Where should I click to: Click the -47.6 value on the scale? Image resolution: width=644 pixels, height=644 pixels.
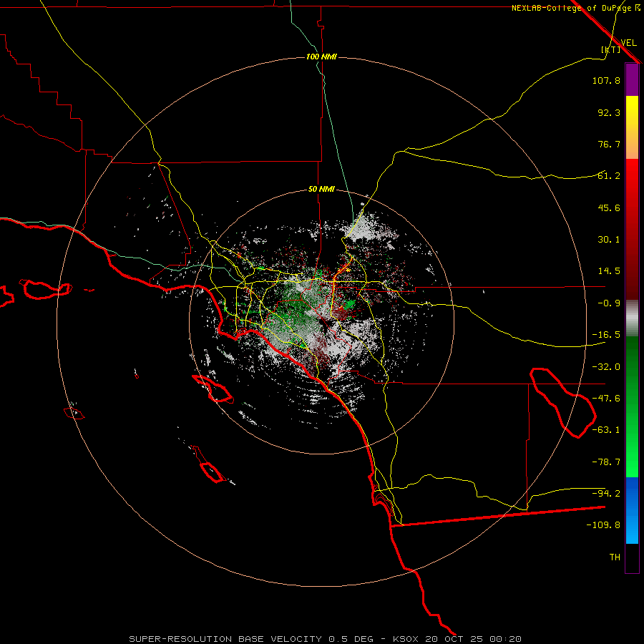coord(606,399)
